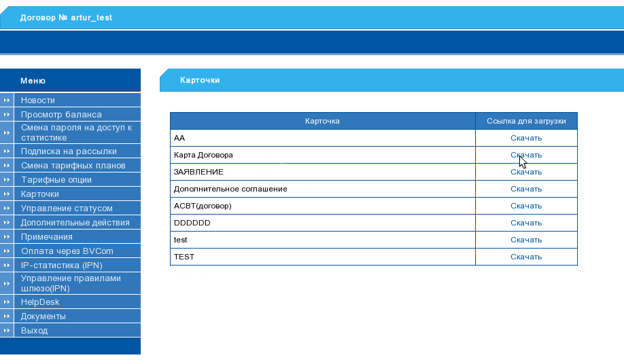Click Скачать for Дополнительное соглашение
Image resolution: width=624 pixels, height=364 pixels.
525,189
